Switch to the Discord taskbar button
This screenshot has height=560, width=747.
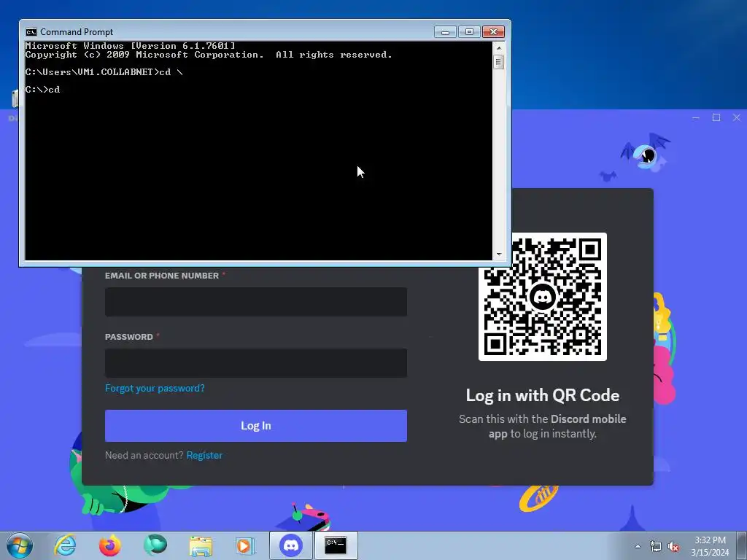point(291,545)
